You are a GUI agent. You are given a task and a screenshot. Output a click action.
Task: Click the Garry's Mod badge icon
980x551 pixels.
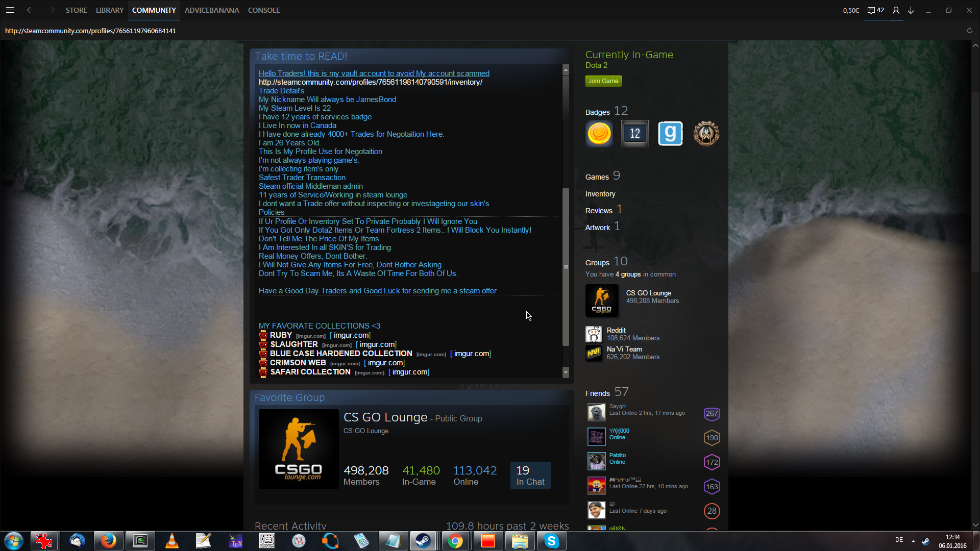pos(670,134)
